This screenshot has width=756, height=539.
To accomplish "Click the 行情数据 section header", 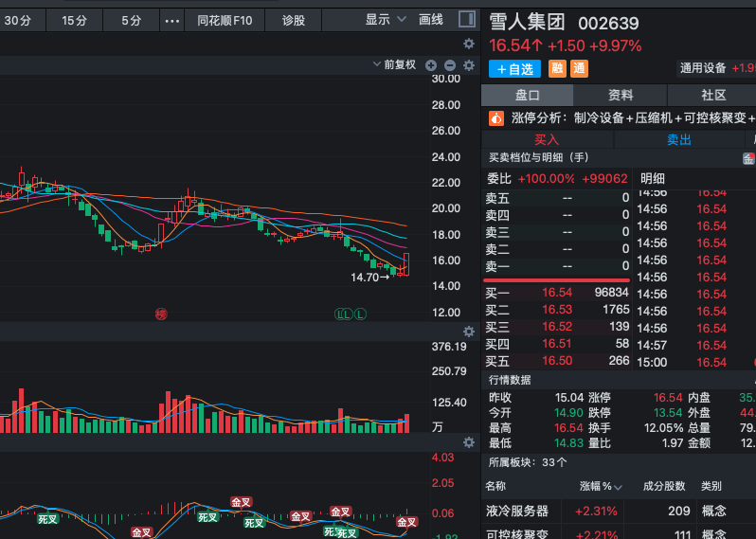I will [x=510, y=380].
